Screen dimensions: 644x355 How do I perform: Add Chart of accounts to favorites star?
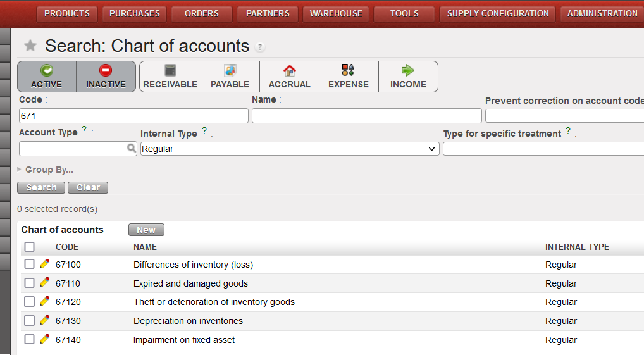pyautogui.click(x=30, y=45)
